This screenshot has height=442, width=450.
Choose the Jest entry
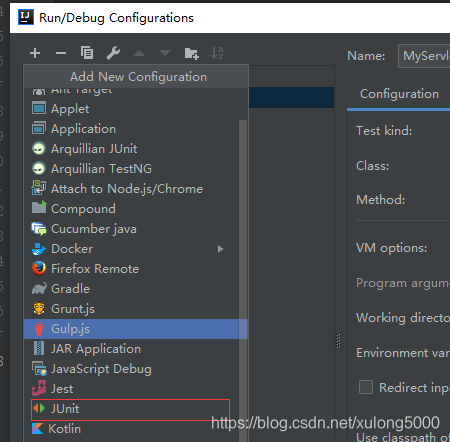pyautogui.click(x=131, y=389)
